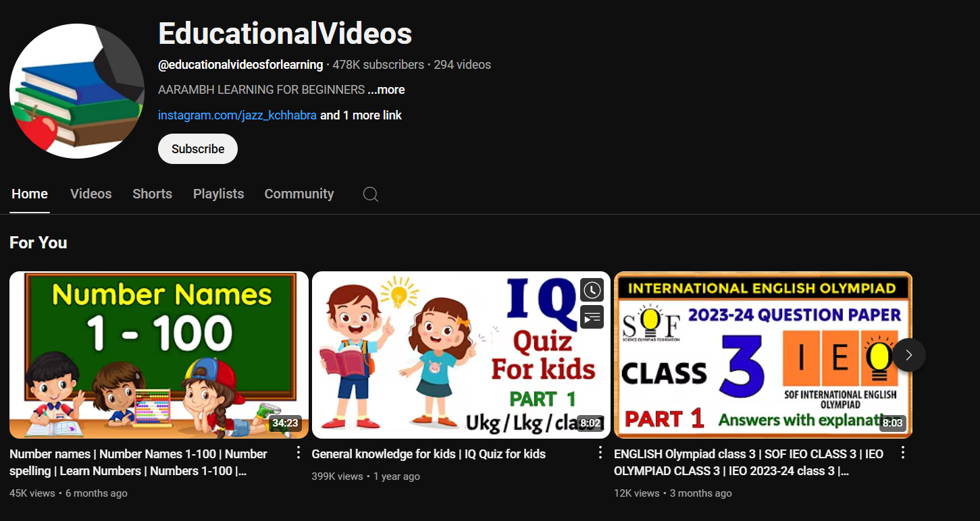Image resolution: width=980 pixels, height=521 pixels.
Task: Click Watch later clock icon on IQ Quiz thumbnail
Action: [592, 290]
